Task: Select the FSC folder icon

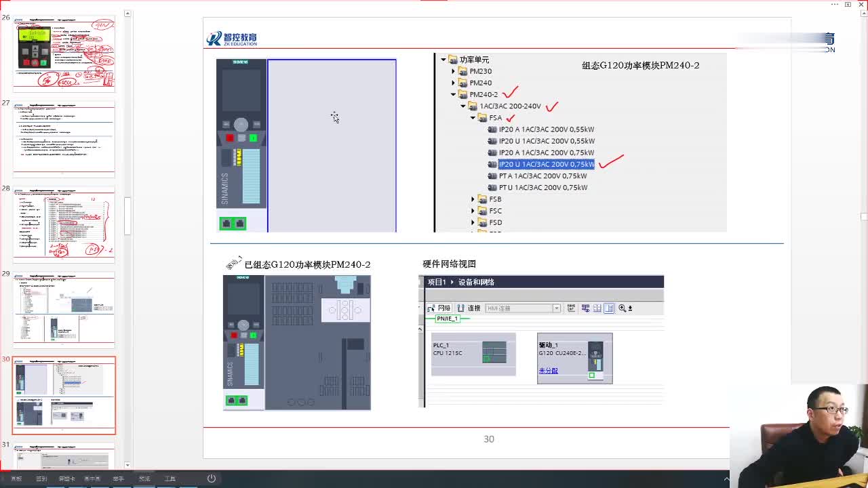Action: pyautogui.click(x=482, y=211)
